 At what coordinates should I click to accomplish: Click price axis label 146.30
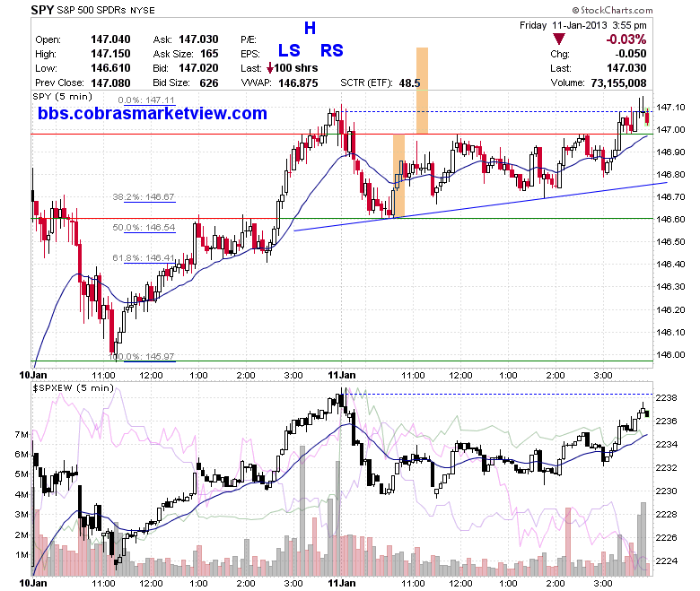670,286
